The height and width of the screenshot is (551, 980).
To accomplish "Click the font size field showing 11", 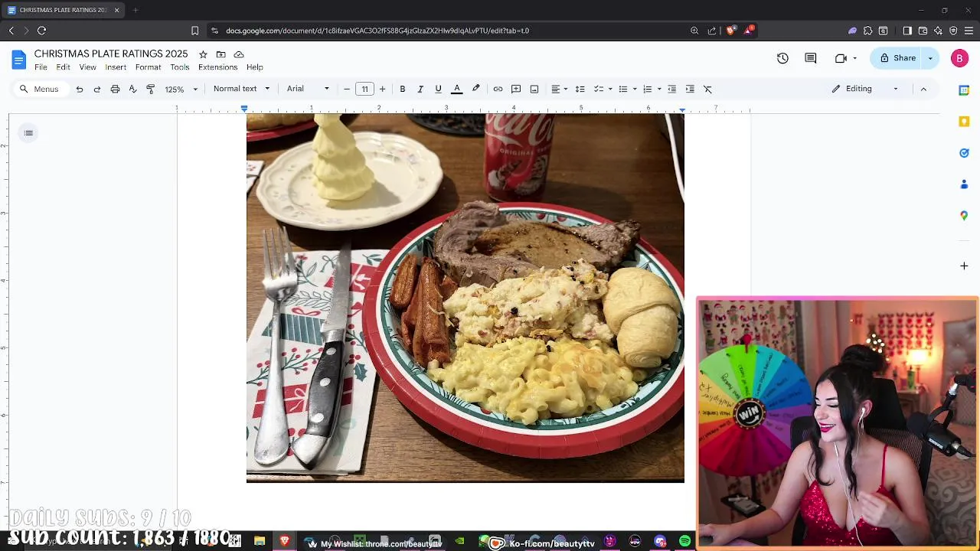I will pyautogui.click(x=364, y=89).
